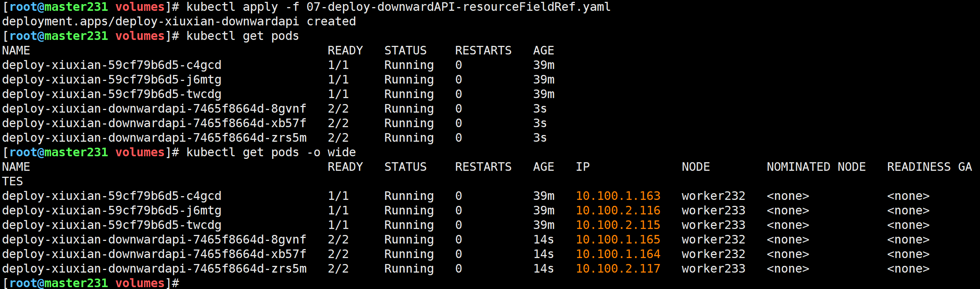Click worker232 in the c4gcd pod row
Screen dimensions: 980x289
coord(713,196)
